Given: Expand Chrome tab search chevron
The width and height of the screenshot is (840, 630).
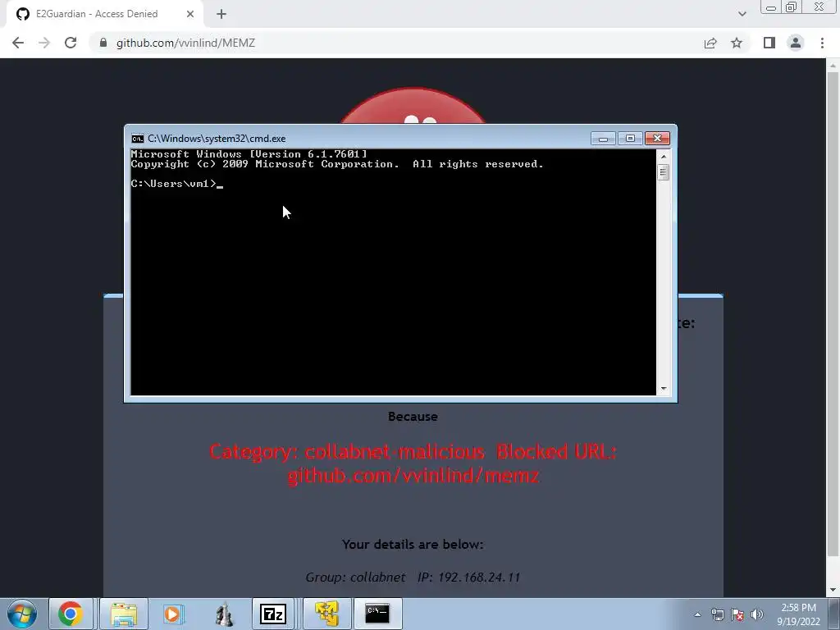Looking at the screenshot, I should tap(742, 14).
